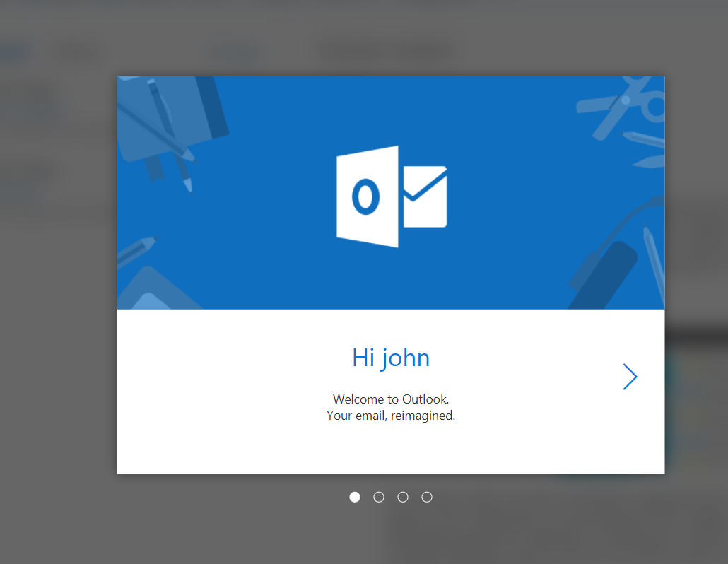Click the 'Your email, reimagined' tagline
This screenshot has width=728, height=564.
(x=391, y=416)
